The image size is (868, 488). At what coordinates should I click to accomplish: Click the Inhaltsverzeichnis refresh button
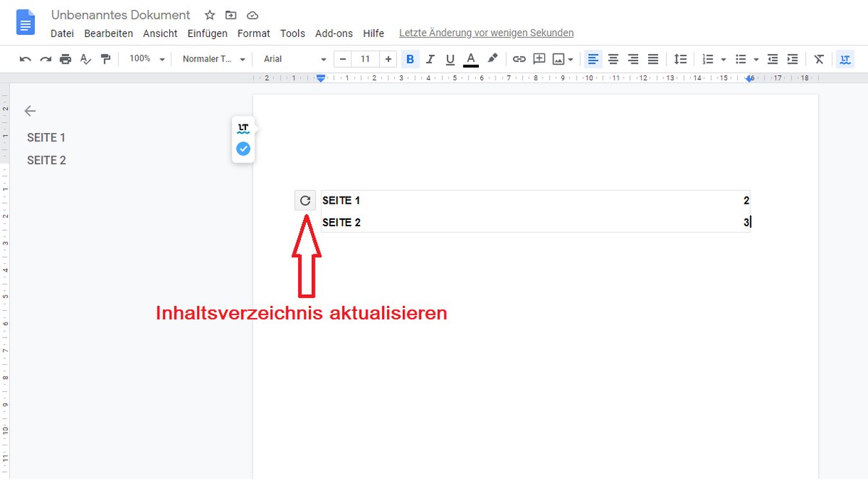point(305,200)
